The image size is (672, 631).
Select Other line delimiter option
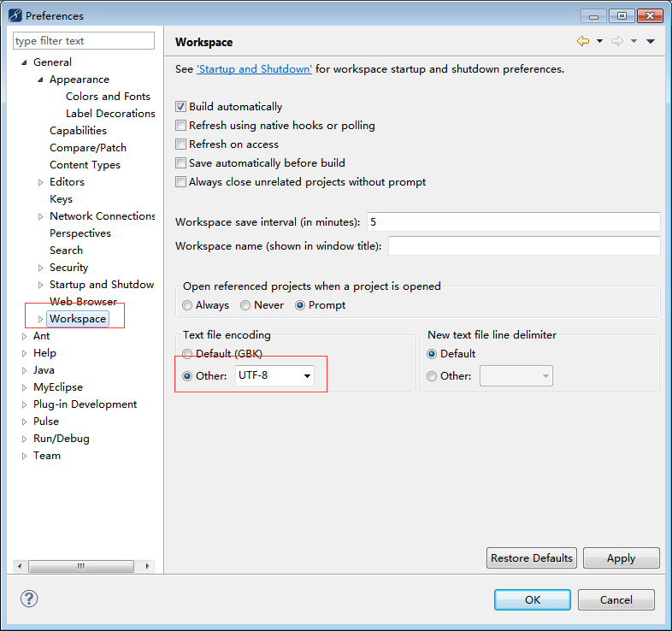432,376
